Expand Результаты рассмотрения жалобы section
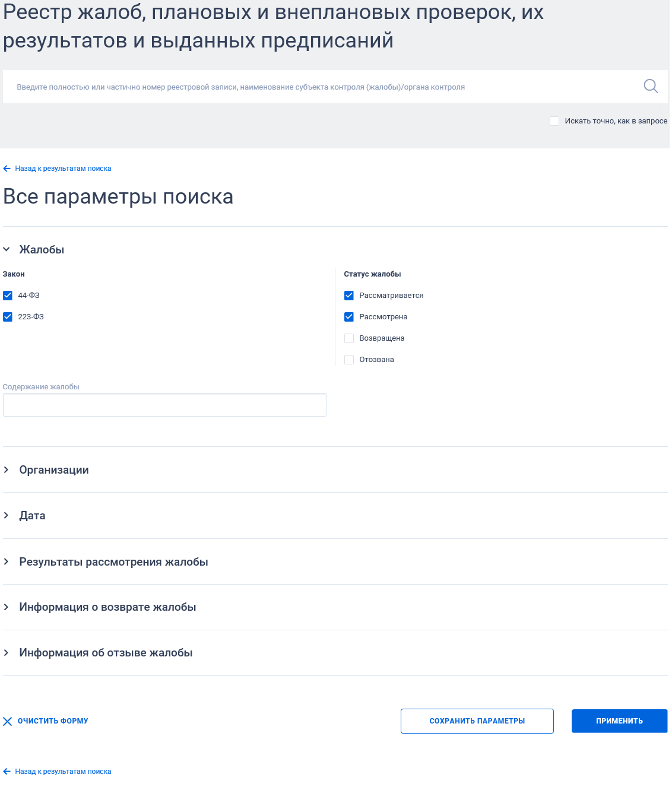 (7, 562)
